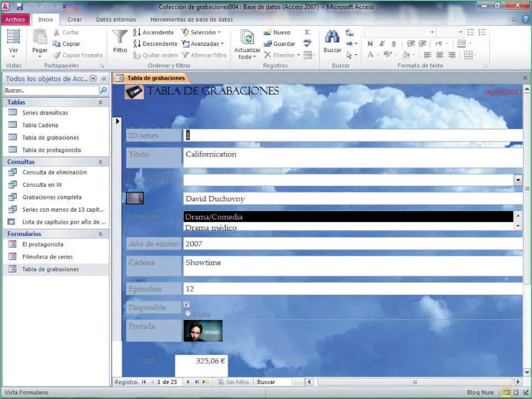Open the Filmoteca de series form

(x=47, y=256)
